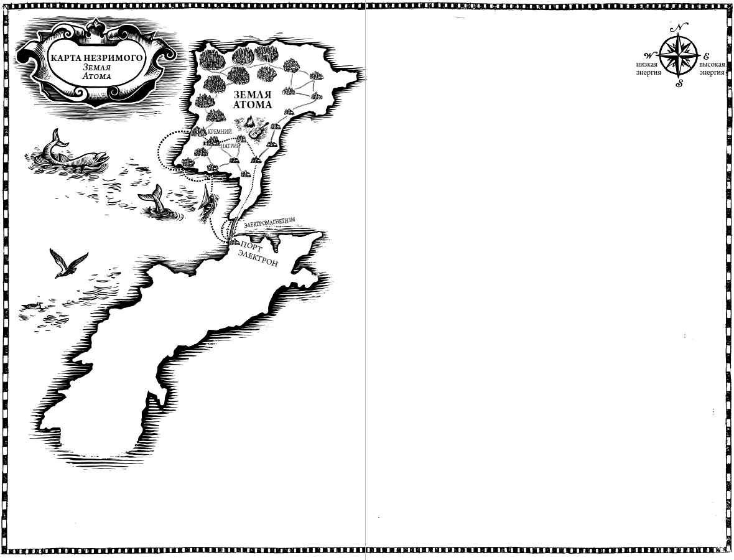Click the 'НАТРИЙ' label
Image resolution: width=734 pixels, height=560 pixels.
(231, 146)
